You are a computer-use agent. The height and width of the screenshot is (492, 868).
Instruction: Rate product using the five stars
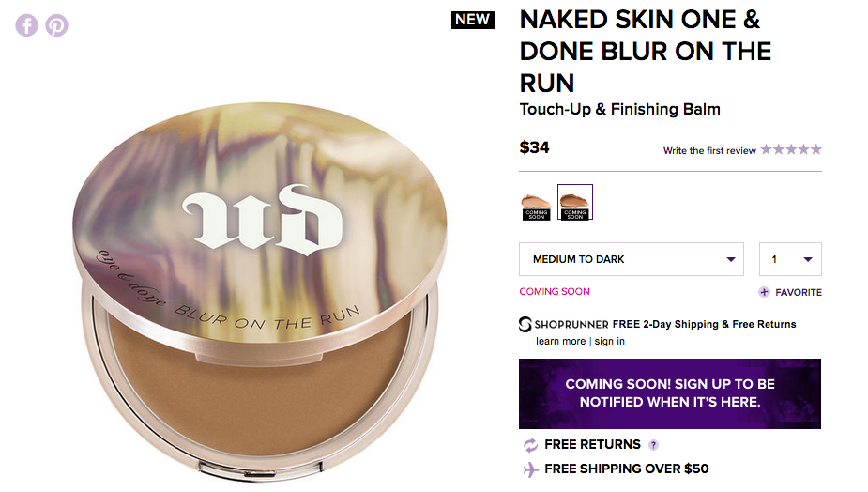pos(791,149)
